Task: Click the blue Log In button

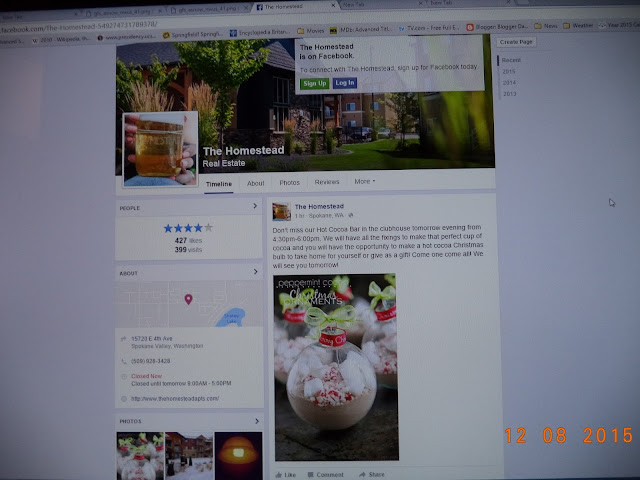Action: click(344, 83)
